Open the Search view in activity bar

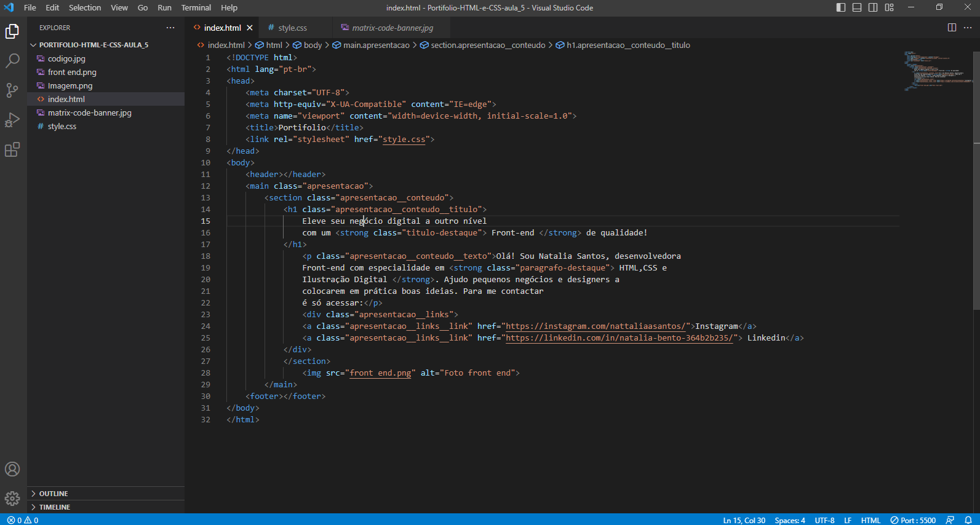tap(12, 61)
